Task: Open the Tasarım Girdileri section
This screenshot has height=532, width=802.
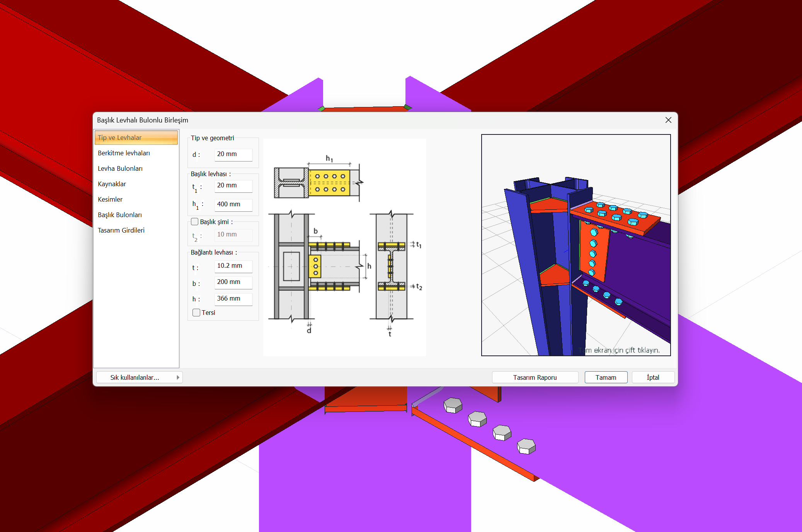Action: point(121,230)
